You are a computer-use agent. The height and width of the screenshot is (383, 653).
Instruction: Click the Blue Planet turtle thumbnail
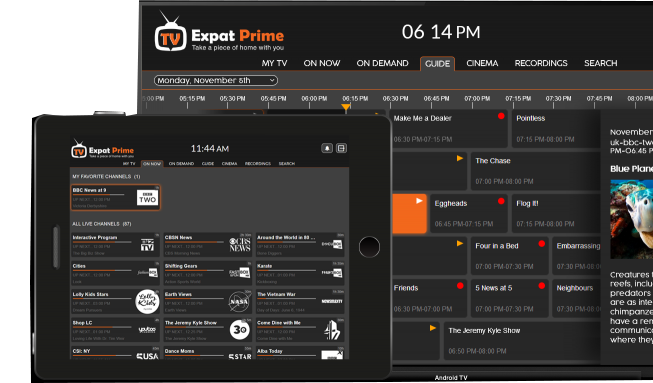tap(632, 219)
